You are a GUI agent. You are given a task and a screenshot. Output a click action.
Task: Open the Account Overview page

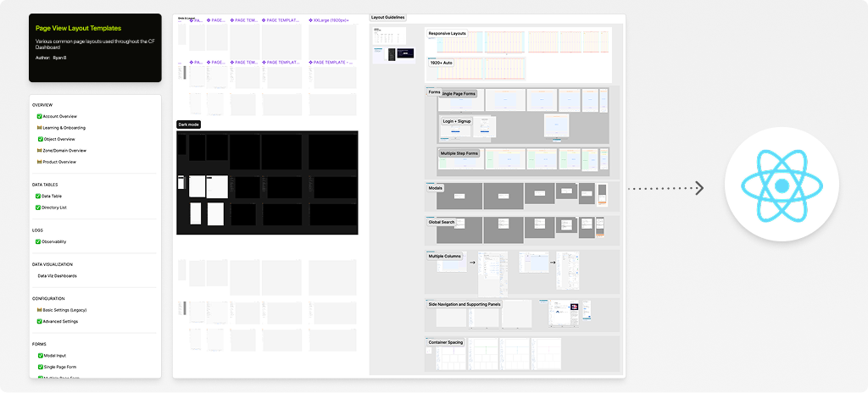60,116
